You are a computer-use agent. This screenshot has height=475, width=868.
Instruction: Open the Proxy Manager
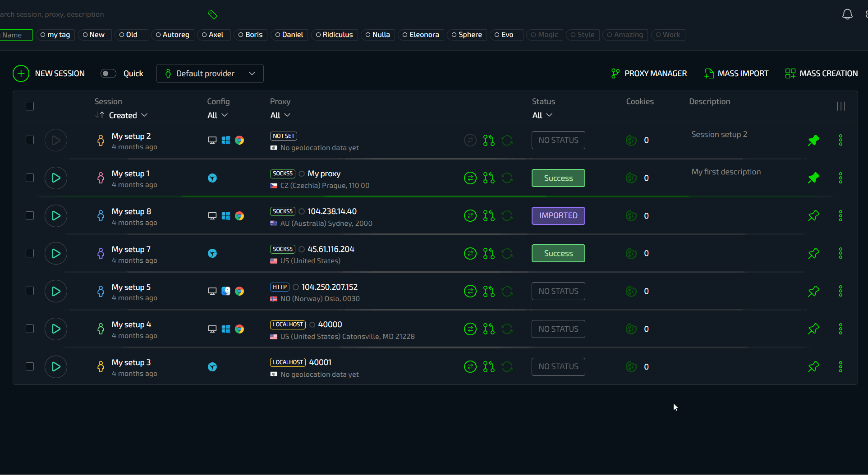(649, 73)
